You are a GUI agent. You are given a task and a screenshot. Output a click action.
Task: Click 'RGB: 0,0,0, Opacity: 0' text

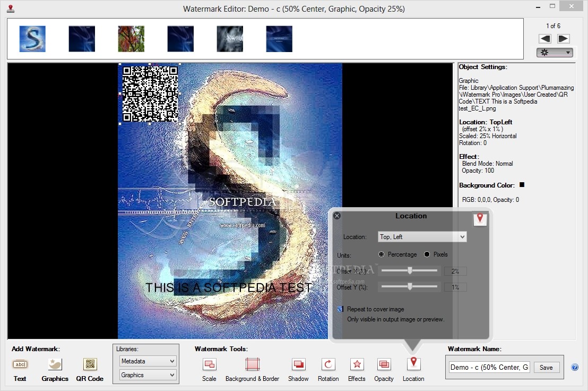pos(490,200)
